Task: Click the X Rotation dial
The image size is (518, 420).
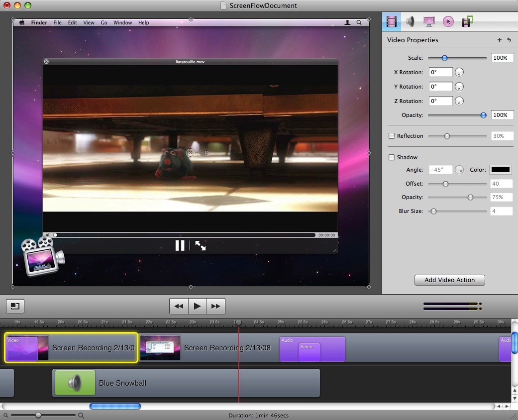Action: (x=459, y=73)
